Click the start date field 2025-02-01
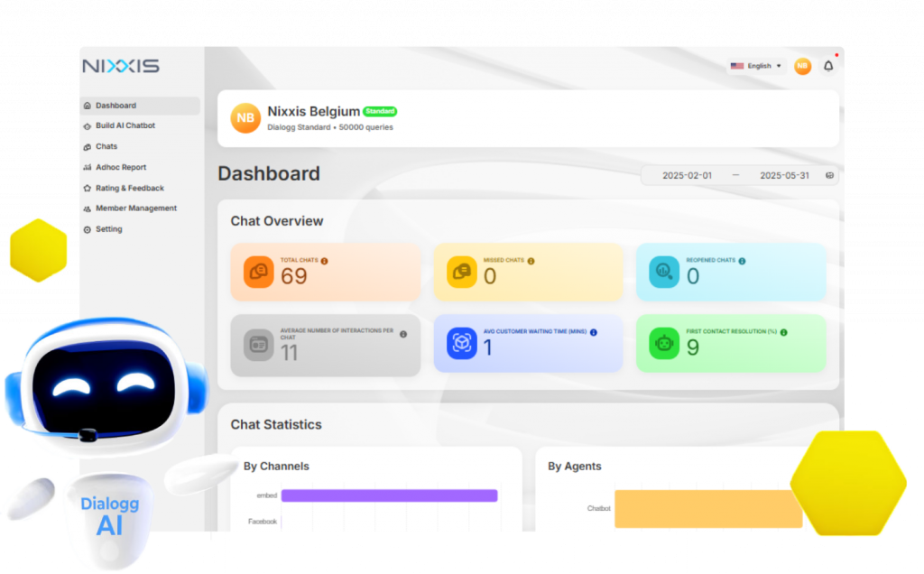 pyautogui.click(x=687, y=176)
